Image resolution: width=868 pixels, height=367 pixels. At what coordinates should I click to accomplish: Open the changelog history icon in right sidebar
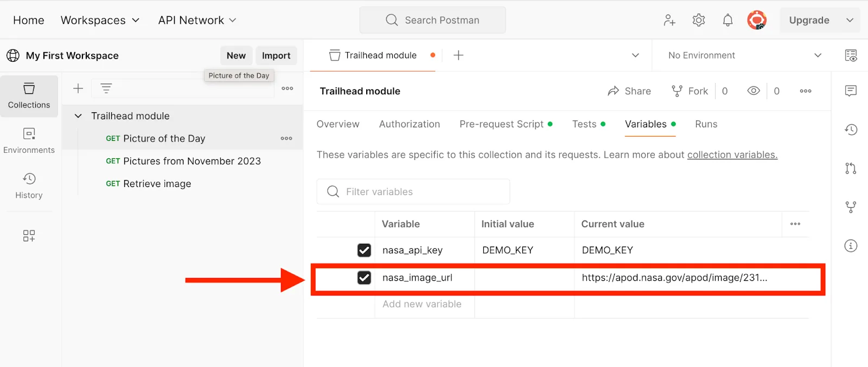click(x=851, y=130)
